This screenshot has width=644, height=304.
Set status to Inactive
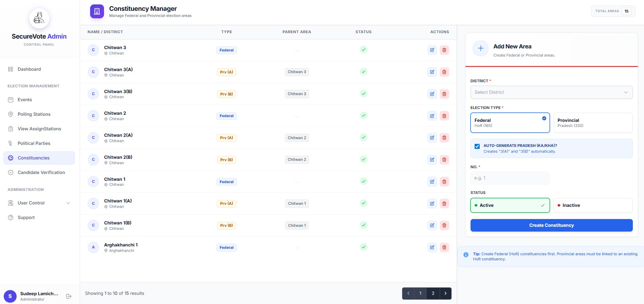coord(593,205)
